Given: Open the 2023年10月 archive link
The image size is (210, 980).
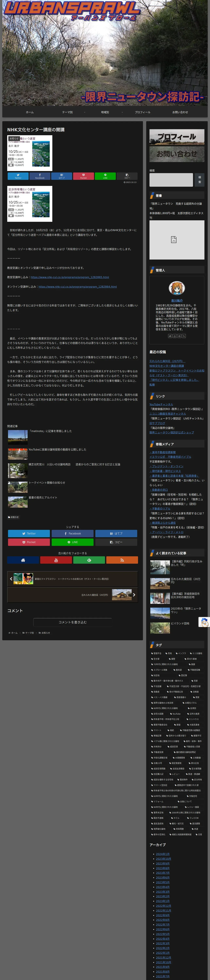Looking at the screenshot, I should coord(164,859).
